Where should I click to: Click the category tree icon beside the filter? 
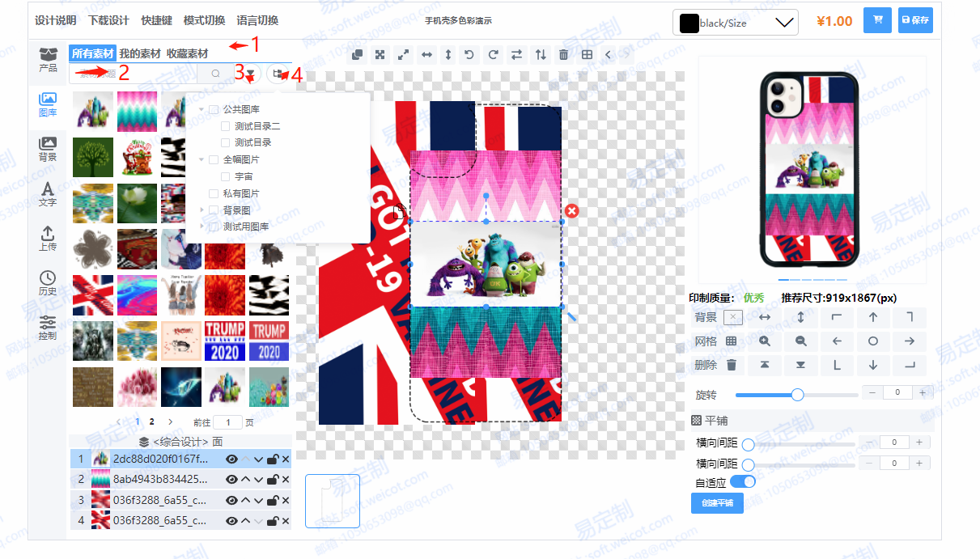[279, 74]
